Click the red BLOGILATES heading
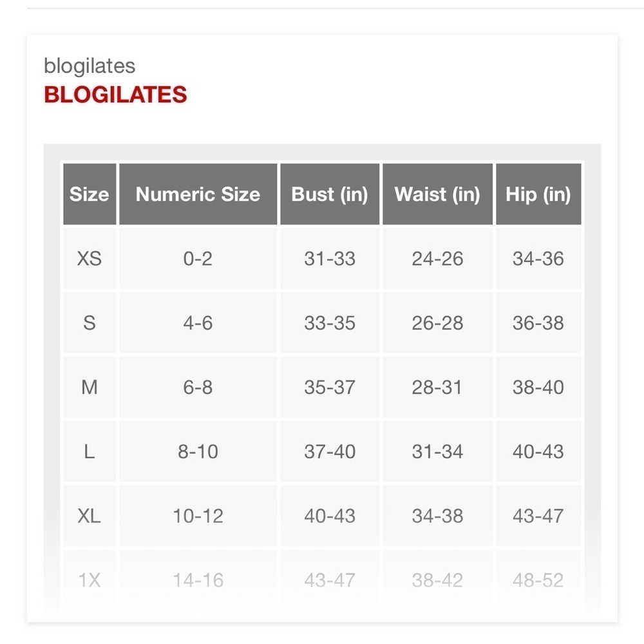 [x=115, y=95]
